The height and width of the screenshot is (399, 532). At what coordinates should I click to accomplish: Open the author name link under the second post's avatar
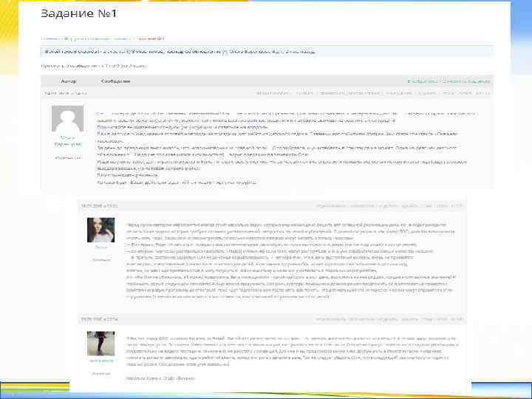(100, 248)
